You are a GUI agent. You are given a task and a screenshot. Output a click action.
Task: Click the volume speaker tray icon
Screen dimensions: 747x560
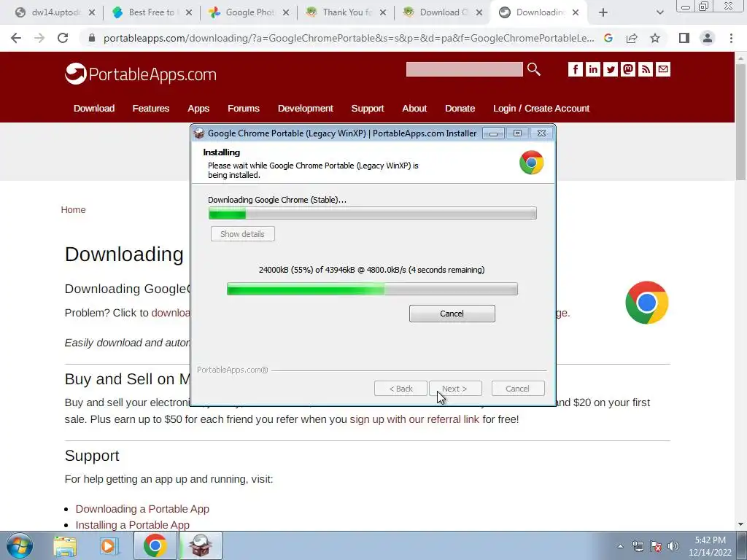[x=673, y=546]
